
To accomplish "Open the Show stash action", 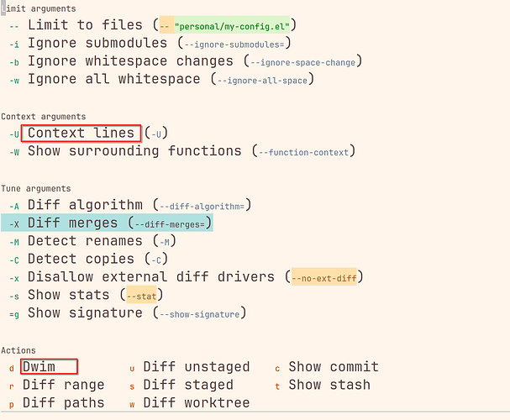I will click(329, 385).
